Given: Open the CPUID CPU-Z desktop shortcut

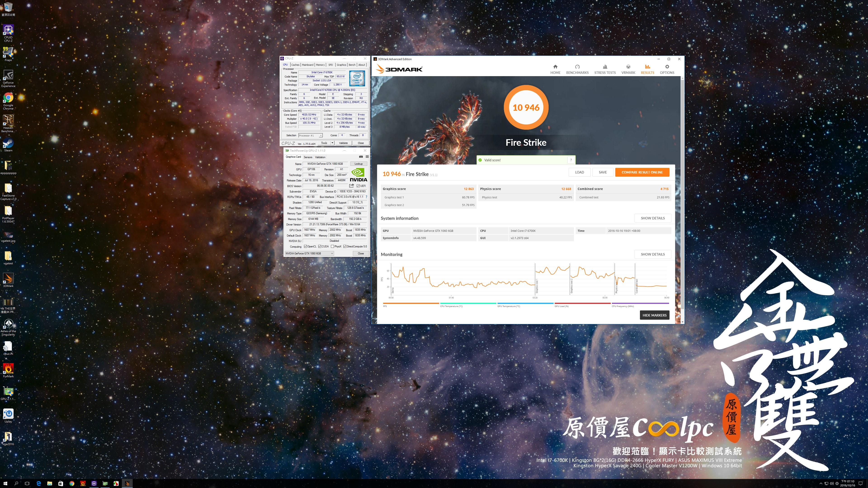Looking at the screenshot, I should click(x=8, y=33).
